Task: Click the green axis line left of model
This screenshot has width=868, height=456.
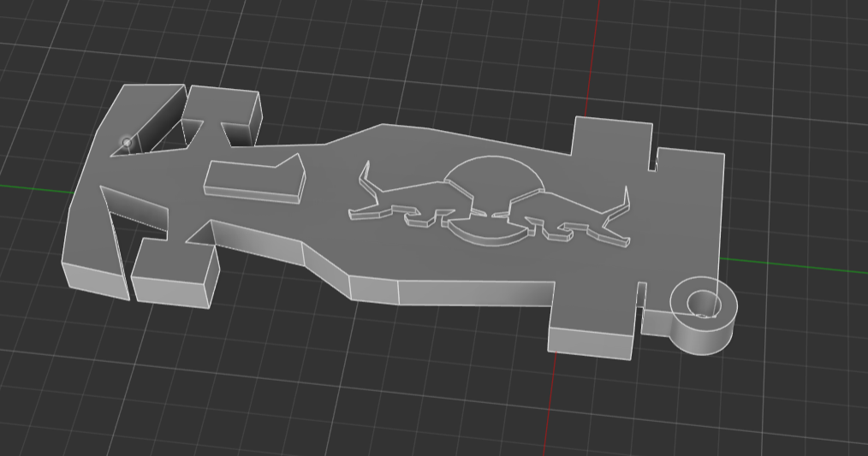Action: click(34, 187)
